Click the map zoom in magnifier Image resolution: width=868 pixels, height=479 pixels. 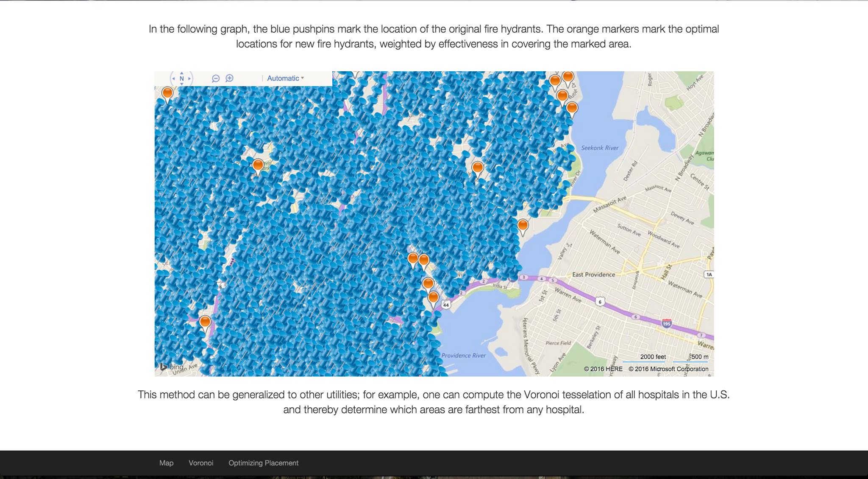[229, 78]
